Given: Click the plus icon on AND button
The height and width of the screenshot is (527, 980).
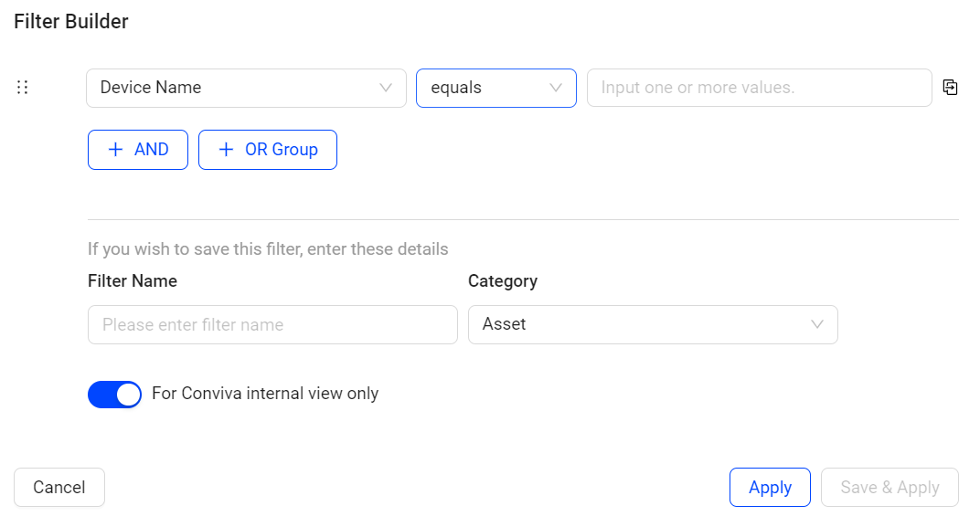Looking at the screenshot, I should point(115,150).
